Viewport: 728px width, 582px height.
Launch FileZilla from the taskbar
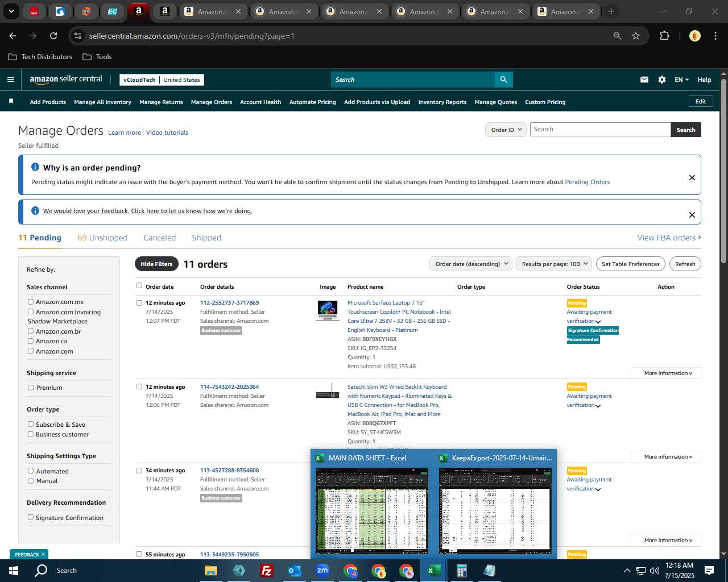[x=266, y=571]
